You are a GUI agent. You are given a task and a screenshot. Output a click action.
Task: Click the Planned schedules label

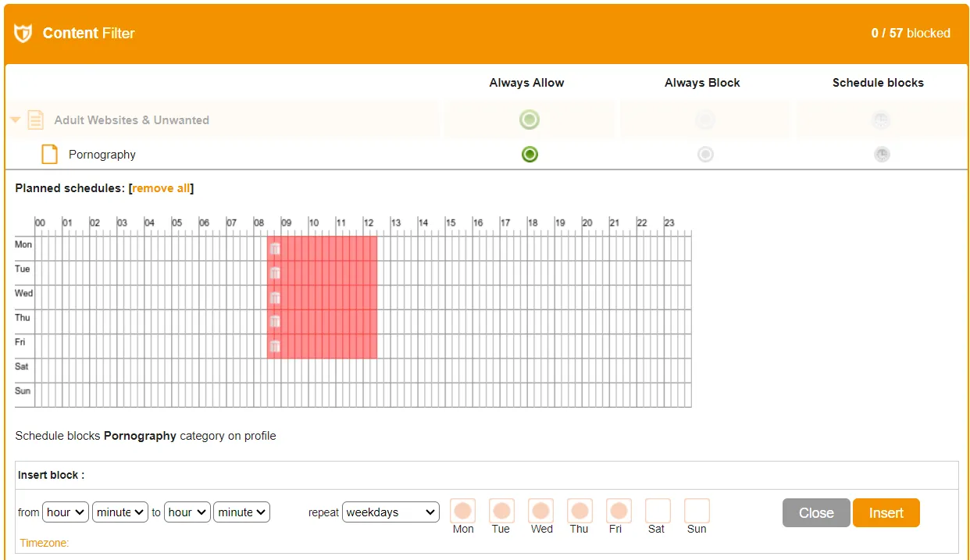pos(70,188)
